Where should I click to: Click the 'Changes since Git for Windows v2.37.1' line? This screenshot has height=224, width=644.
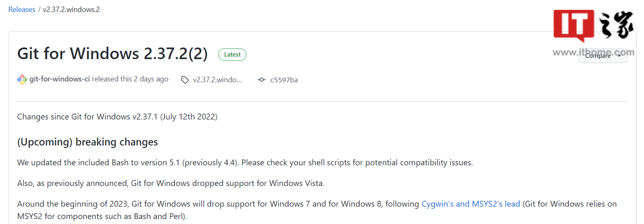117,117
